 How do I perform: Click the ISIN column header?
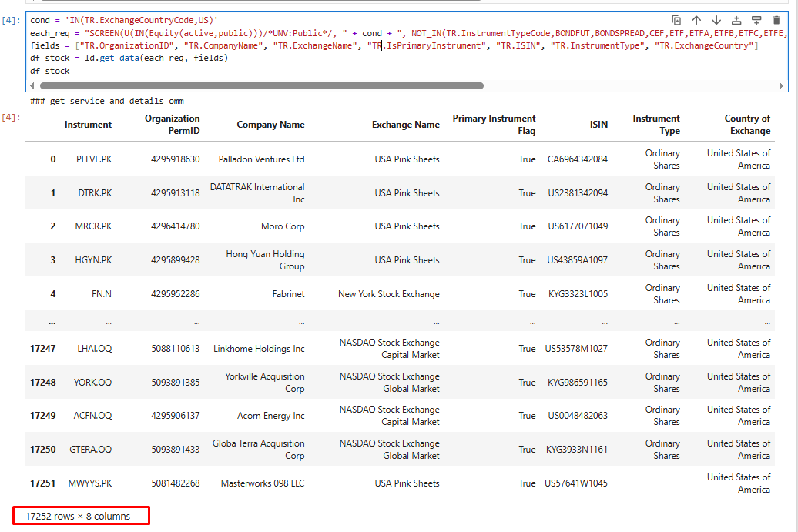[x=598, y=125]
